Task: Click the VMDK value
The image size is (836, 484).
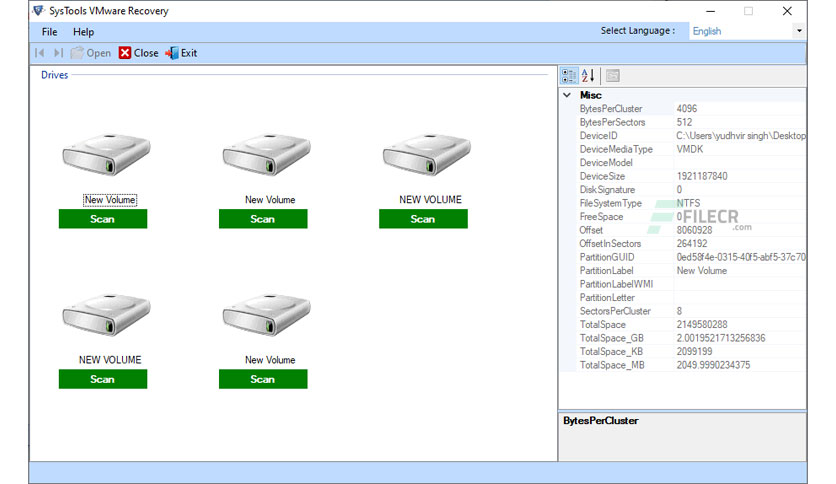Action: 689,149
